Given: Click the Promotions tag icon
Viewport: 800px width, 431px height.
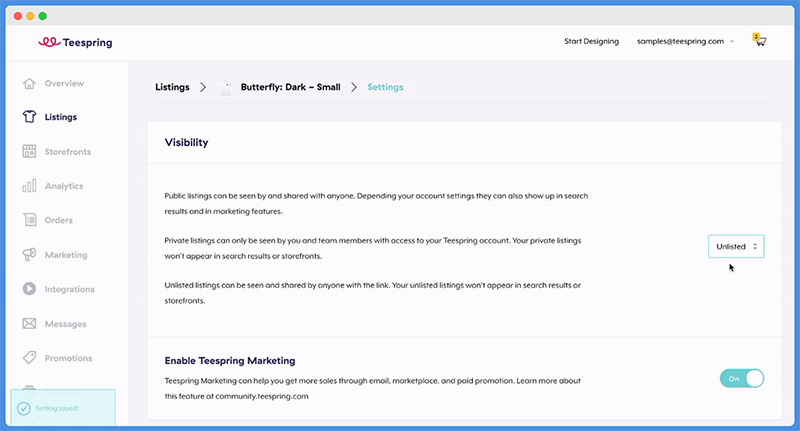Looking at the screenshot, I should 29,358.
